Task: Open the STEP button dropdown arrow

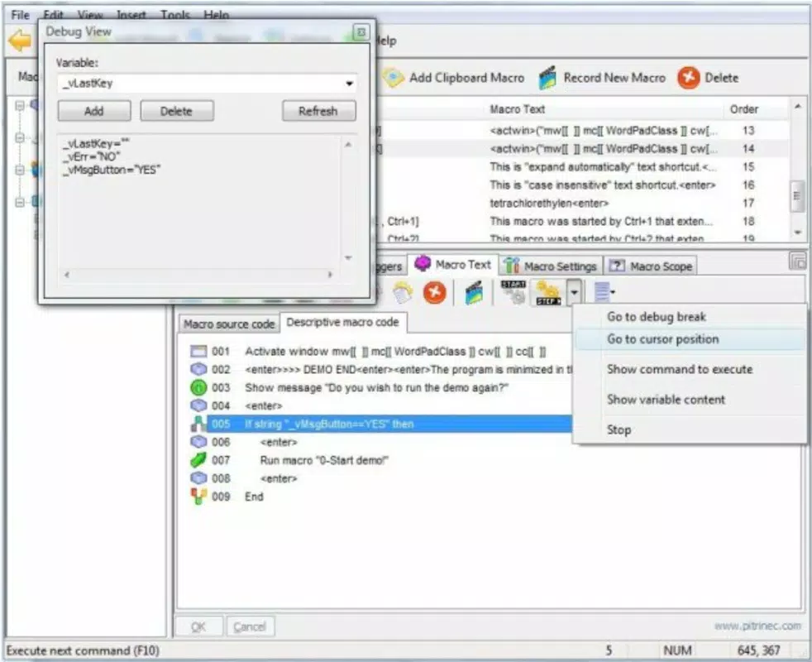Action: point(574,292)
